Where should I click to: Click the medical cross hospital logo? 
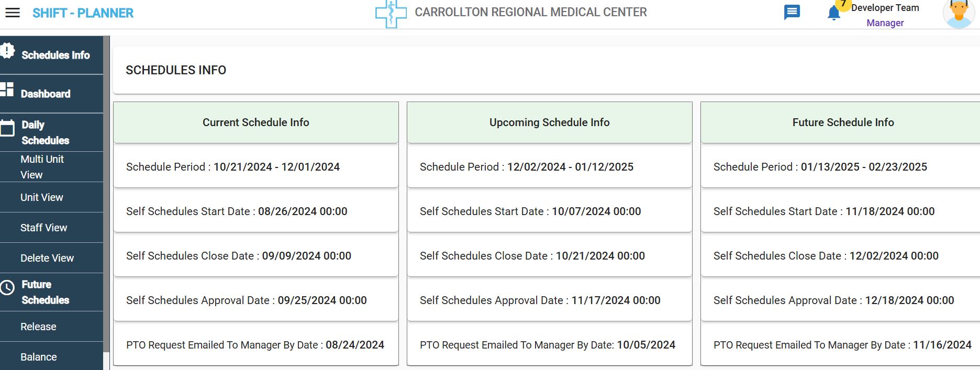click(x=391, y=14)
